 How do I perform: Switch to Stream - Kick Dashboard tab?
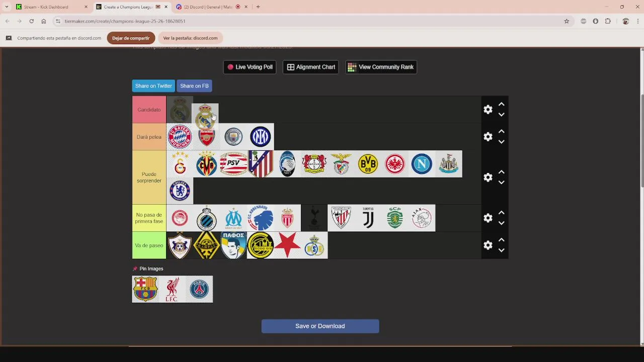click(50, 7)
